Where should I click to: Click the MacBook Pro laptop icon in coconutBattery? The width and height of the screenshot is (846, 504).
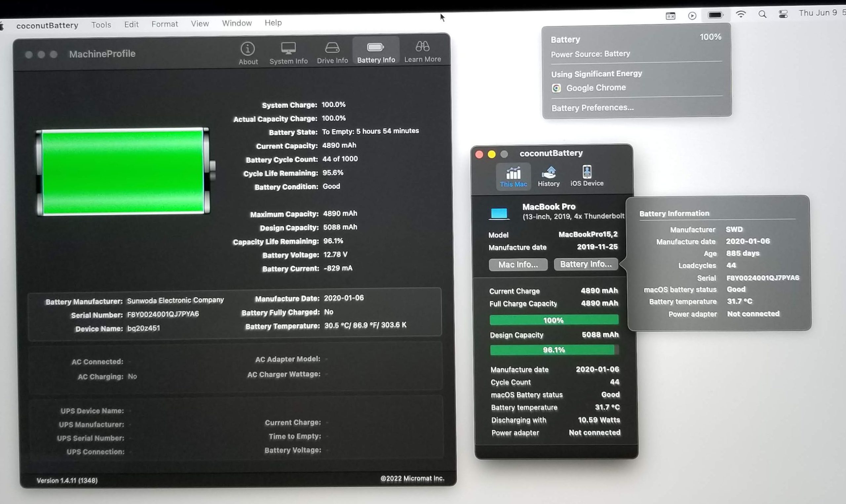[499, 214]
